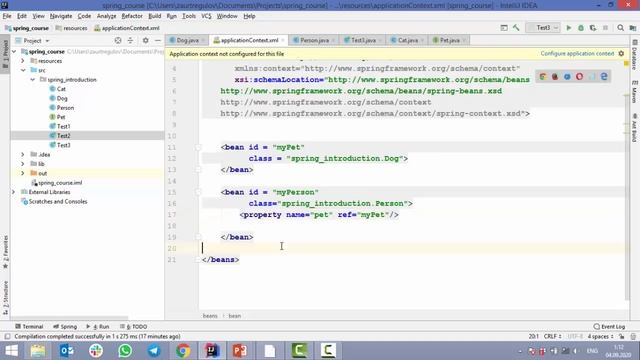Click Configure application context link
The width and height of the screenshot is (640, 360).
coord(577,53)
